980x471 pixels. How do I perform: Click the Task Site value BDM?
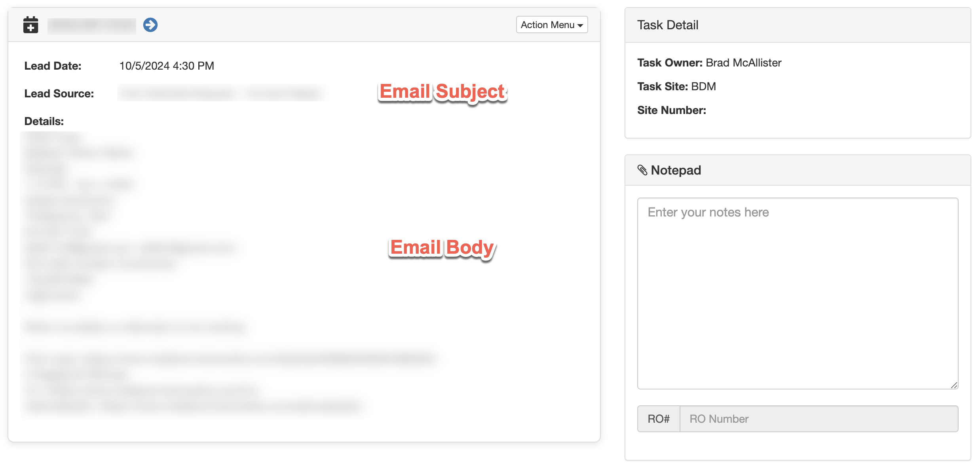pos(703,87)
